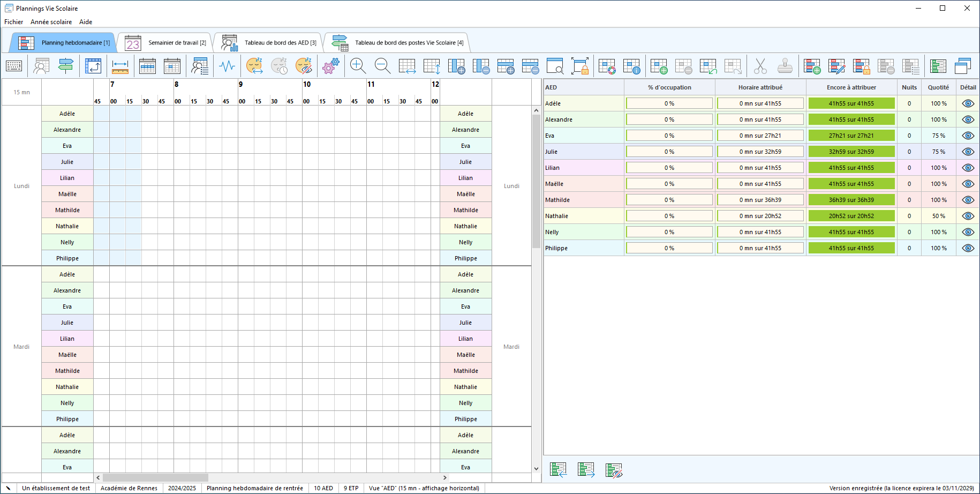Viewport: 980px width, 494px height.
Task: Click the grid with color wheel icon
Action: [x=607, y=66]
